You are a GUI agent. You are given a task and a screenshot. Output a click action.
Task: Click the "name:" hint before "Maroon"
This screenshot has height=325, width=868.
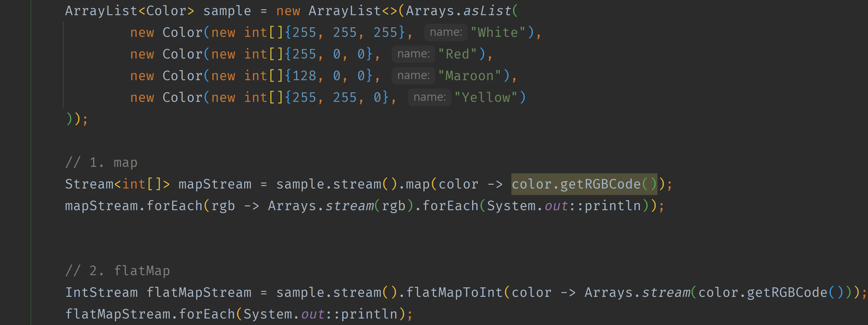[413, 76]
